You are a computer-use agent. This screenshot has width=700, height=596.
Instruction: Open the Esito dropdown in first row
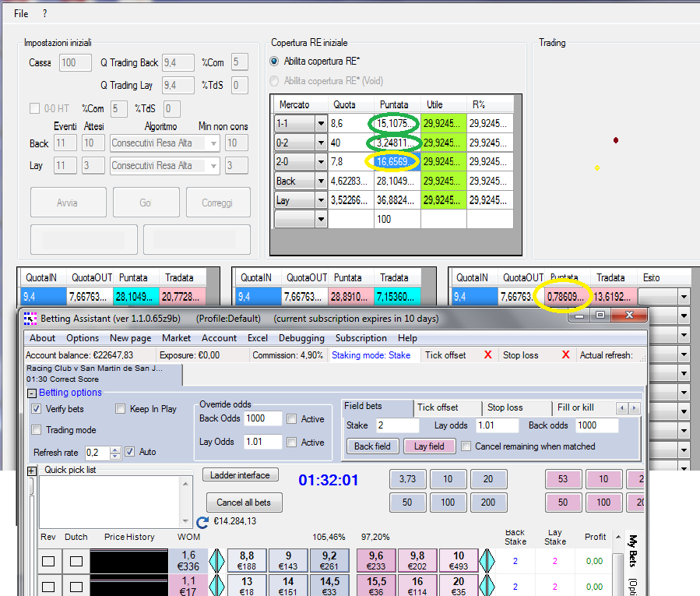tap(684, 296)
